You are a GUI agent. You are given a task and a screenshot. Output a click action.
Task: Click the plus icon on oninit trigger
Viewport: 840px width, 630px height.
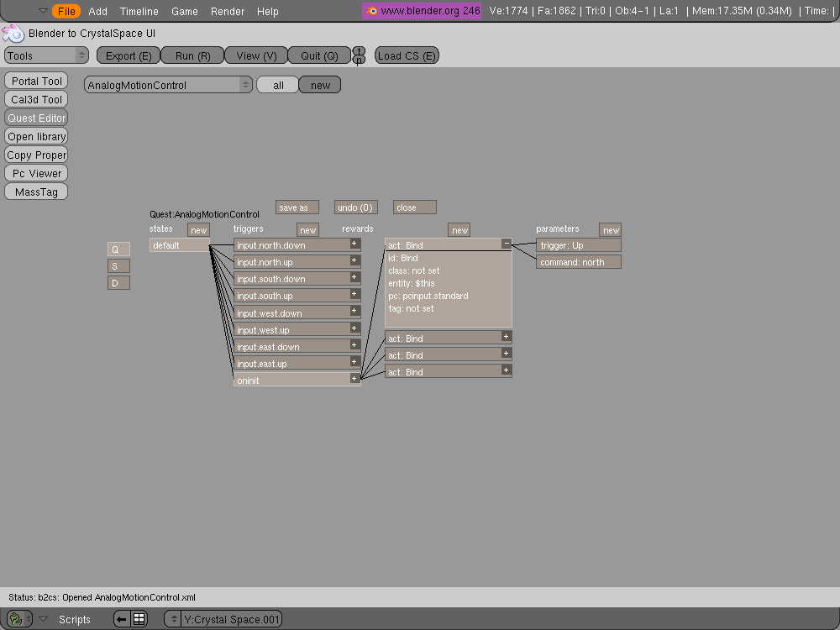pos(354,379)
